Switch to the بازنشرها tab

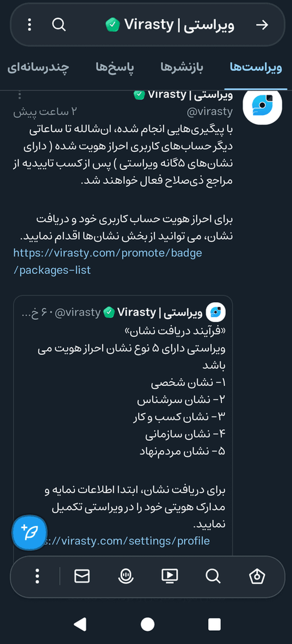click(x=182, y=68)
